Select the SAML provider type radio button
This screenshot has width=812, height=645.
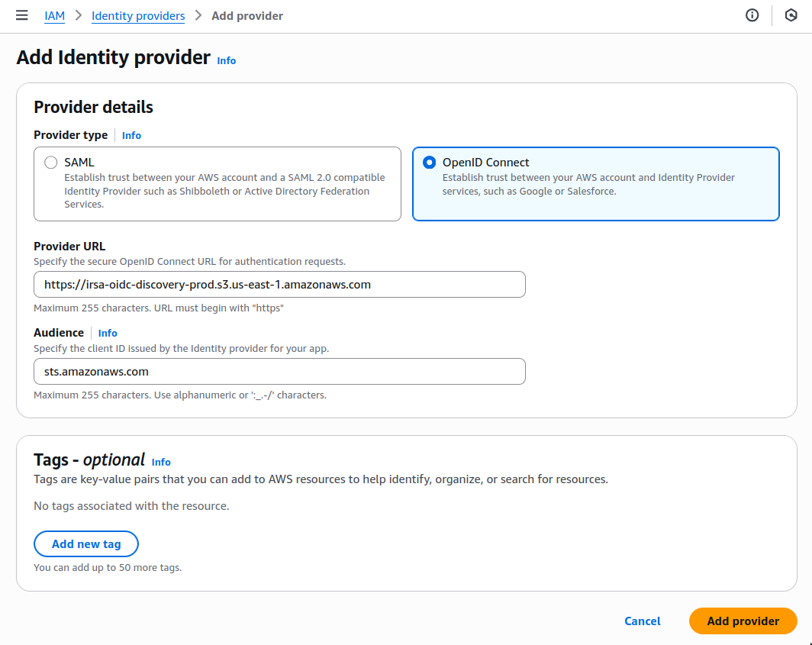click(50, 162)
